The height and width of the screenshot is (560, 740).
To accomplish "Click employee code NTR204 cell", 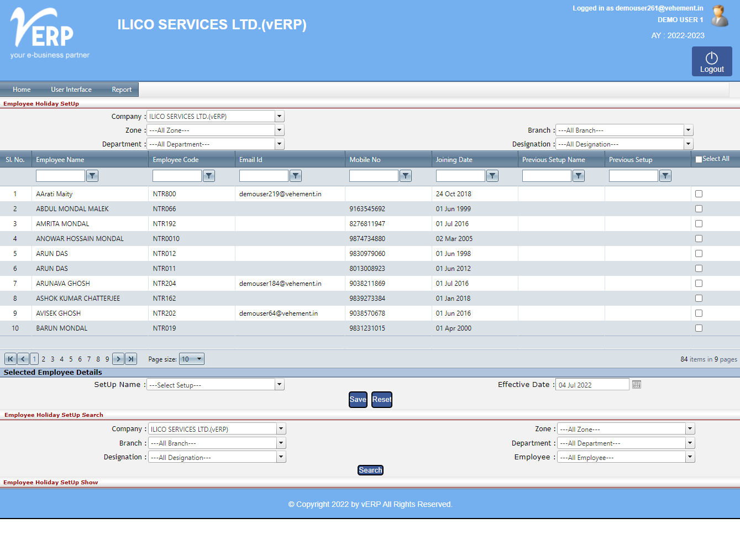I will click(164, 284).
